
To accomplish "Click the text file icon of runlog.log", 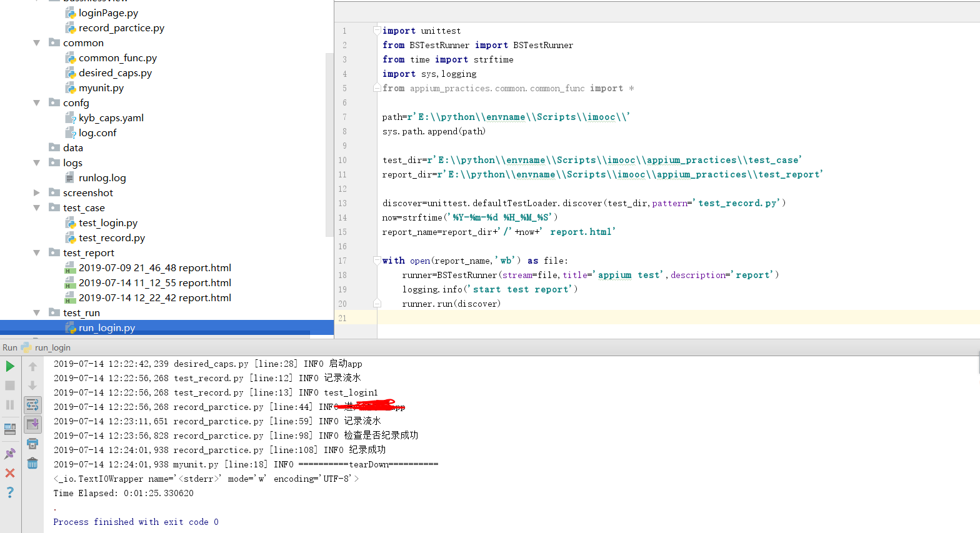I will pos(70,178).
